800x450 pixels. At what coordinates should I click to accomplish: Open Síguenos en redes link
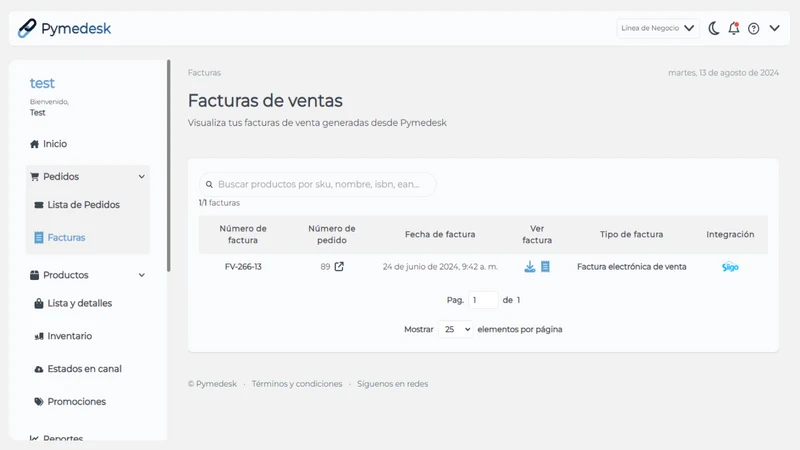[392, 384]
